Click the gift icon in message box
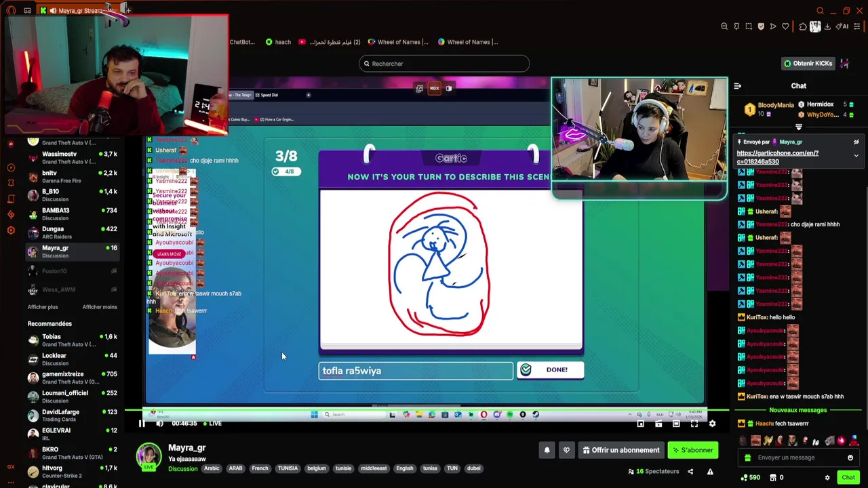Viewport: 868px width, 488px height. (x=747, y=457)
